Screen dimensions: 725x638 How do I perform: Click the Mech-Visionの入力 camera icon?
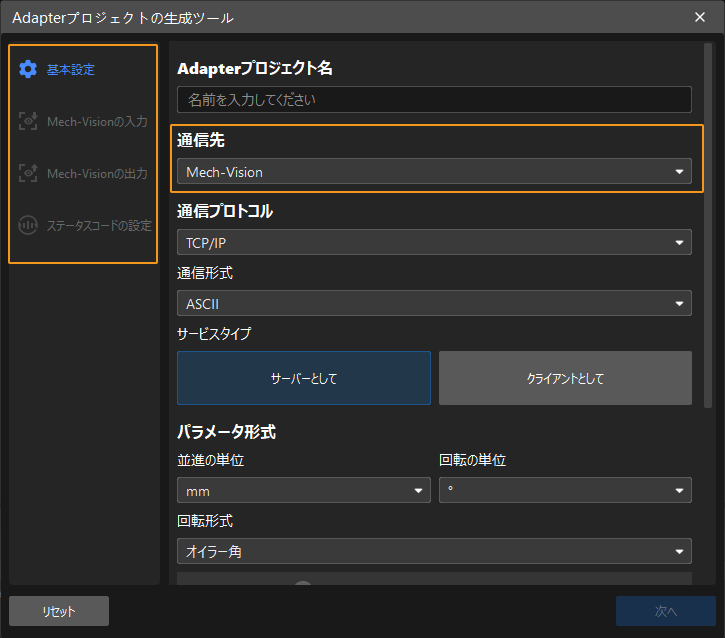[x=28, y=121]
